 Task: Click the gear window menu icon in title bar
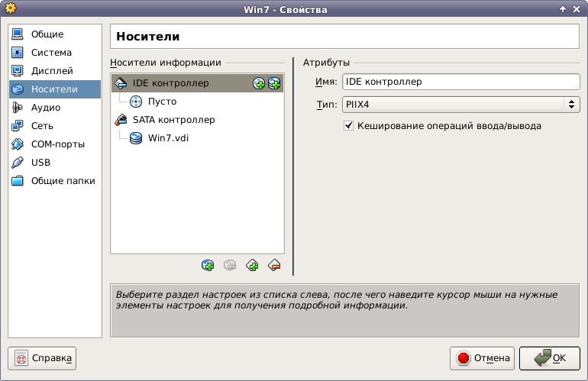pos(11,8)
